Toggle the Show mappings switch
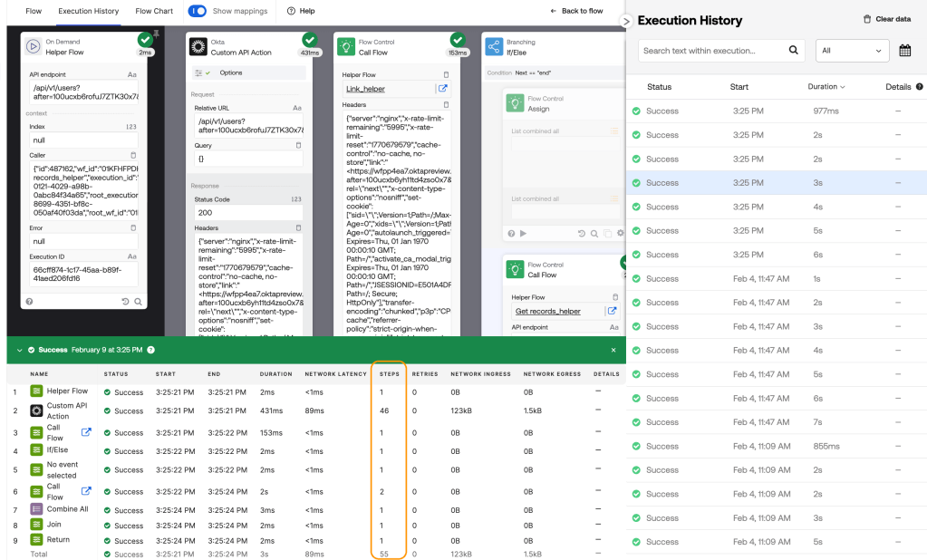The width and height of the screenshot is (927, 560). (x=199, y=12)
